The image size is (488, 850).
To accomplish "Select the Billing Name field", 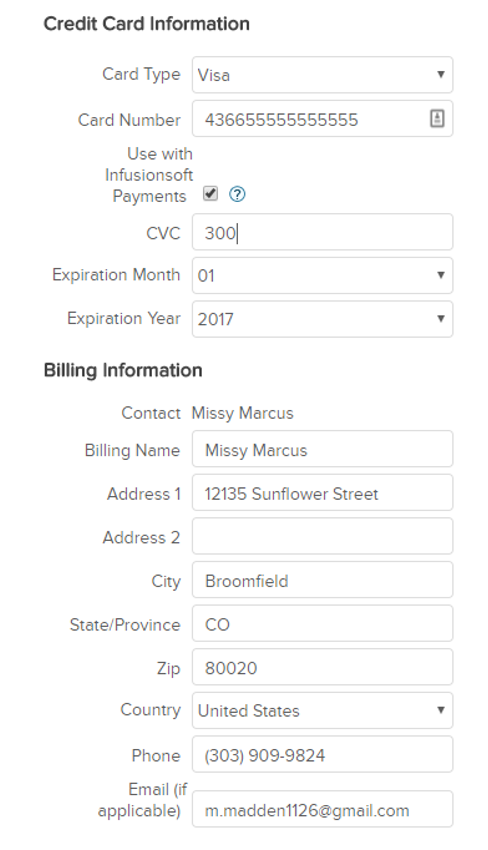I will click(322, 449).
